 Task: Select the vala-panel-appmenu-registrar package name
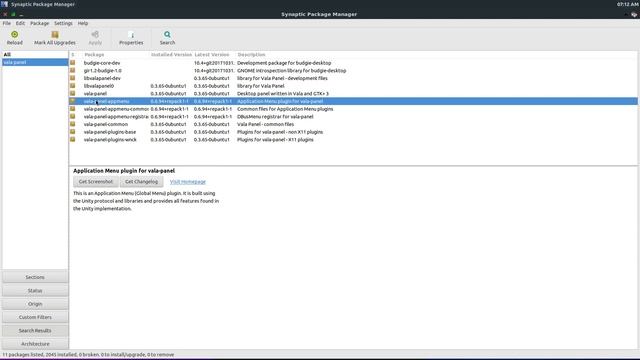click(116, 116)
